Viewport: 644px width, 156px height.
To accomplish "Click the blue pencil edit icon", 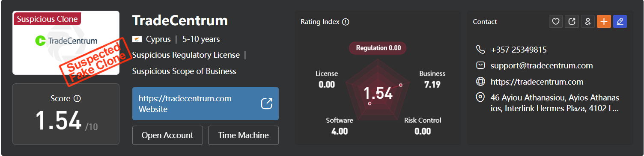I will tap(620, 21).
